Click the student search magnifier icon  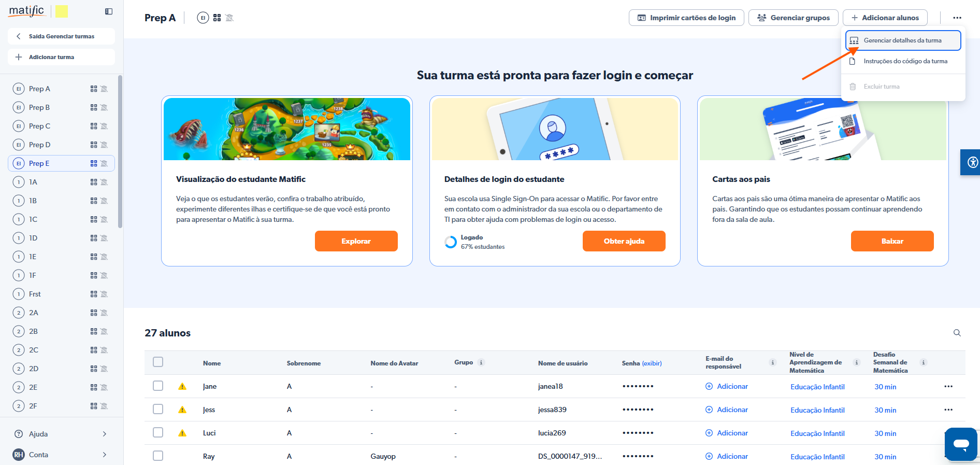(957, 333)
